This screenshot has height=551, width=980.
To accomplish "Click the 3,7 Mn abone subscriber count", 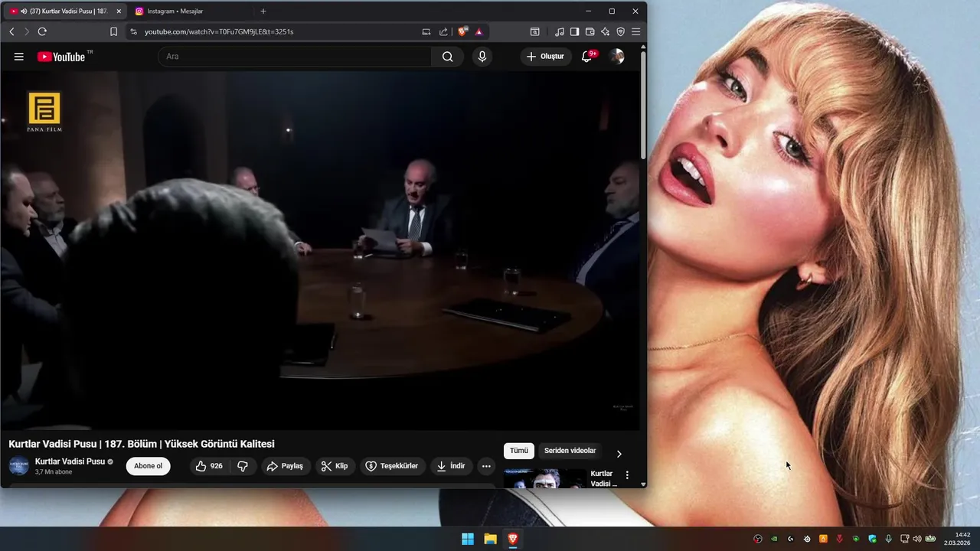I will click(54, 472).
